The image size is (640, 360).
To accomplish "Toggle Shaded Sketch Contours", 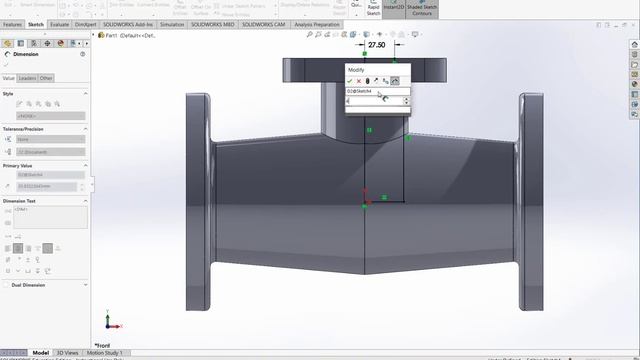I will pos(422,8).
